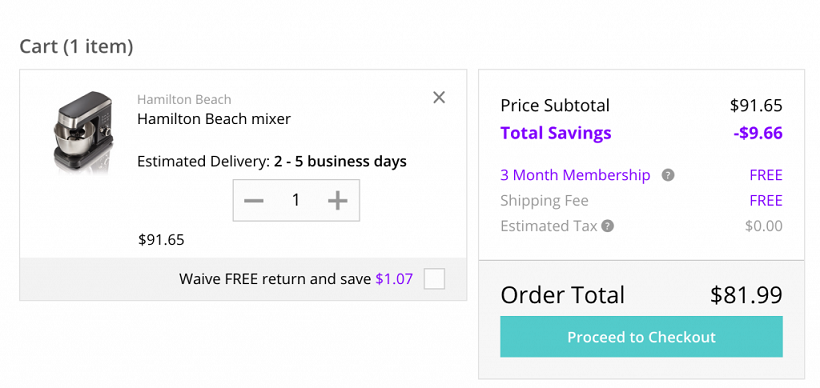The image size is (820, 388).
Task: Remove the Hamilton Beach mixer with the X icon
Action: [439, 97]
